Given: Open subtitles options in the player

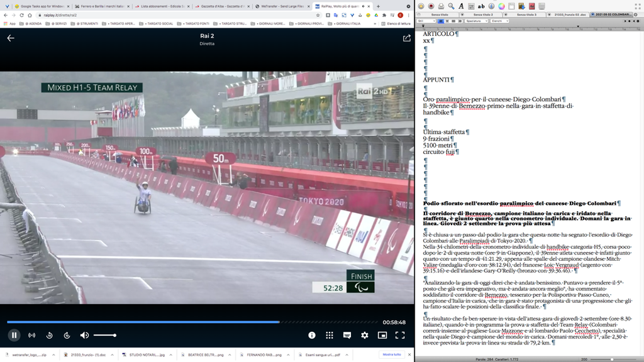Looking at the screenshot, I should coord(347,336).
